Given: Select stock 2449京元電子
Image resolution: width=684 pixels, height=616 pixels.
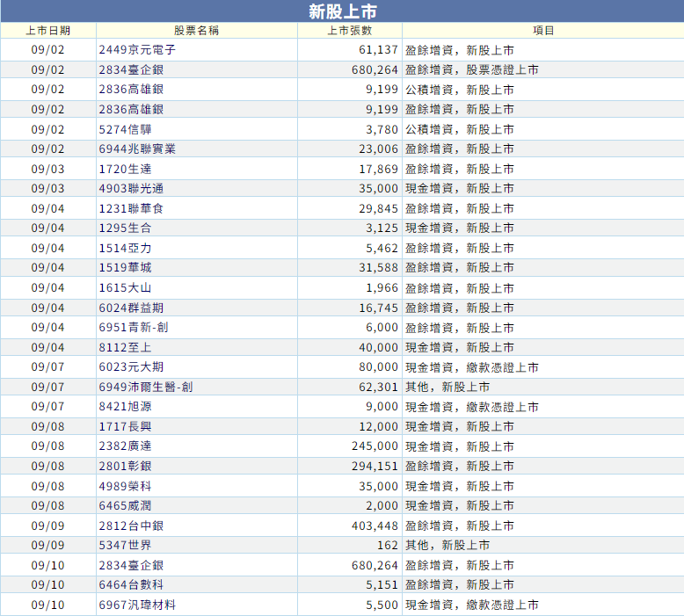Looking at the screenshot, I should click(137, 50).
